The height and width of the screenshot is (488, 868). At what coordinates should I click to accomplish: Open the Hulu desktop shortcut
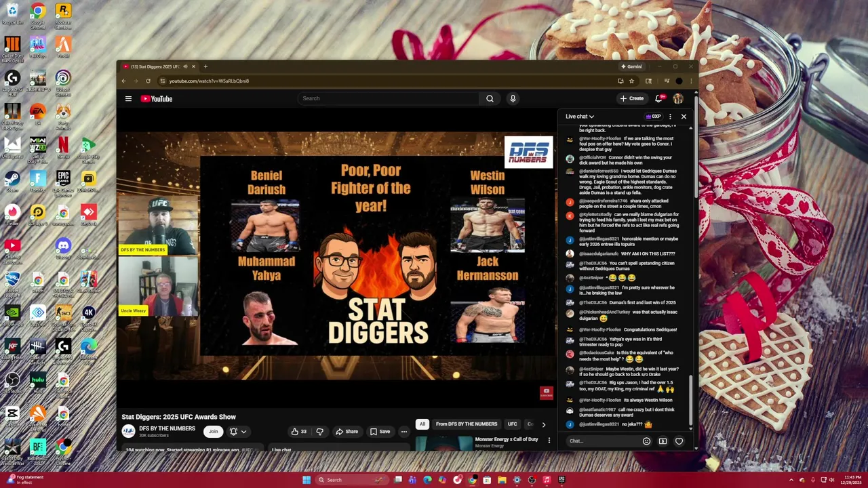pos(37,382)
